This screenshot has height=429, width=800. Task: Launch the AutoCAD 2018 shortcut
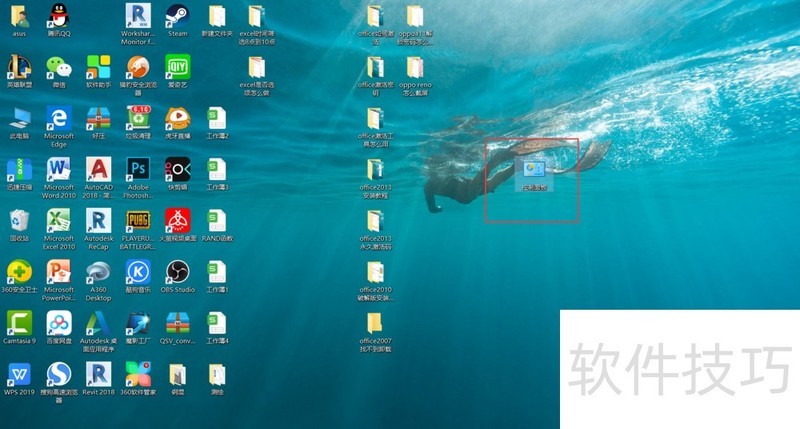(x=98, y=170)
